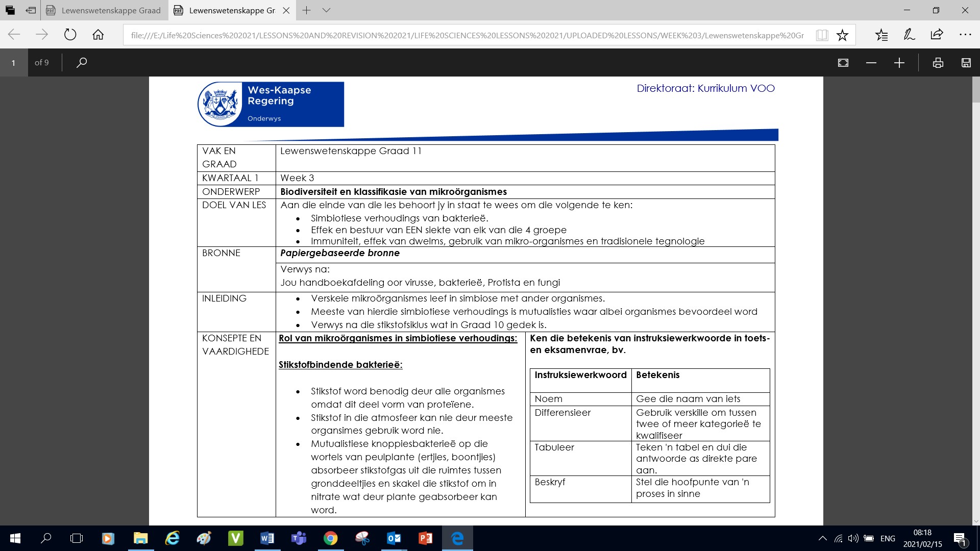Open File Explorer from taskbar

point(140,538)
